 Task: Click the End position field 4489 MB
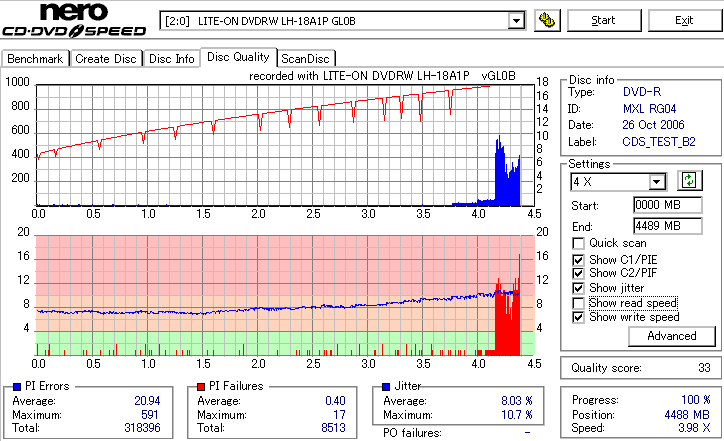coord(668,226)
